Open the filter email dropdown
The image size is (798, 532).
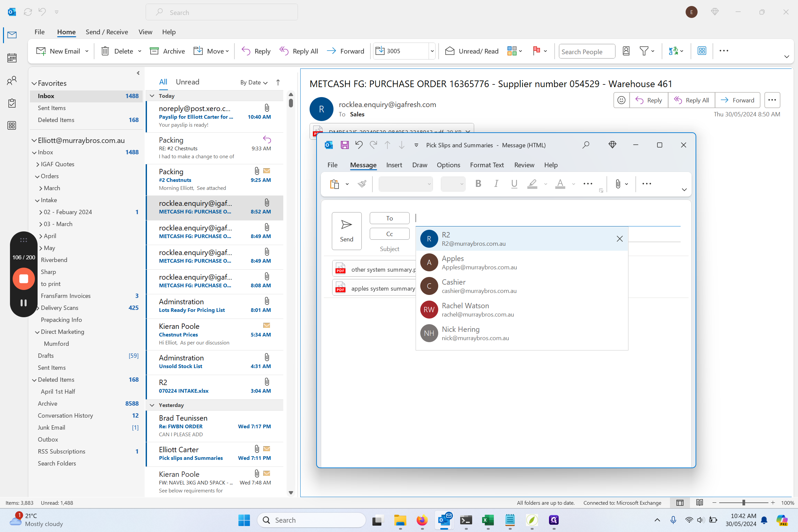[647, 51]
